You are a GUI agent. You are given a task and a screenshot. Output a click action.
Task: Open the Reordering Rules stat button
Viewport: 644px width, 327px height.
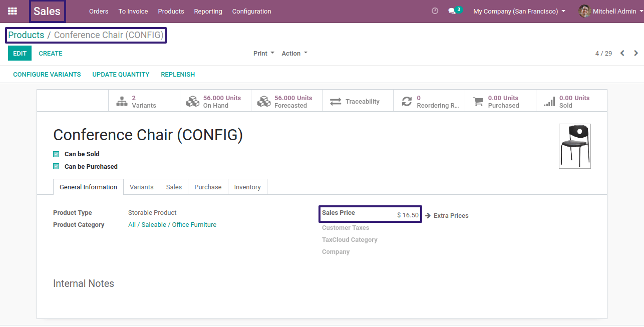point(429,101)
